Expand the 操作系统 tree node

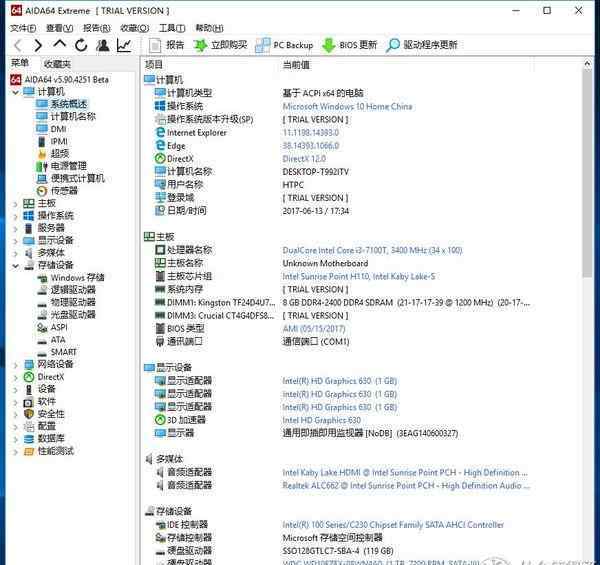[x=15, y=216]
